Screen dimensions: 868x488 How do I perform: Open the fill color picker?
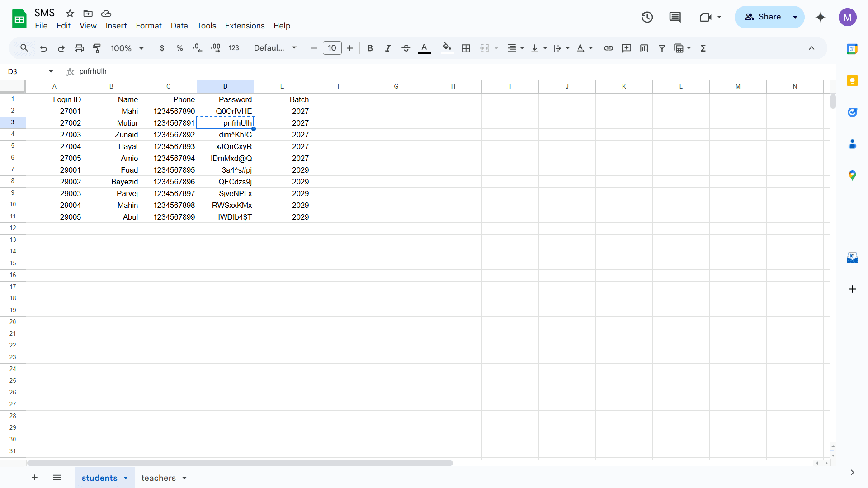coord(447,48)
